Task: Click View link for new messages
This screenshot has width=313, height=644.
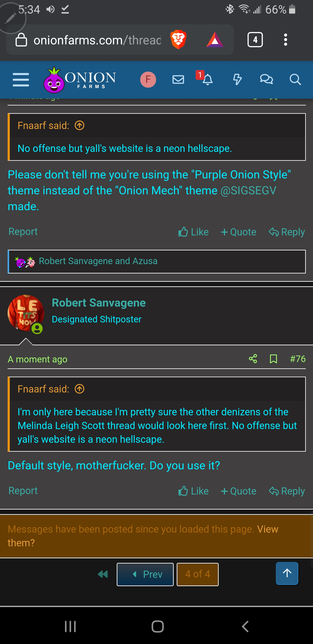Action: (268, 529)
